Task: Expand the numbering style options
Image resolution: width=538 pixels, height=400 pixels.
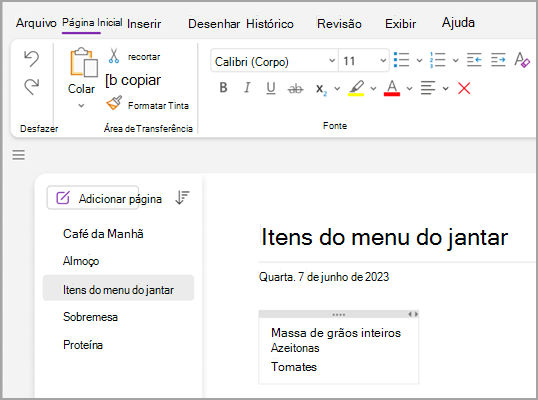Action: [x=456, y=61]
